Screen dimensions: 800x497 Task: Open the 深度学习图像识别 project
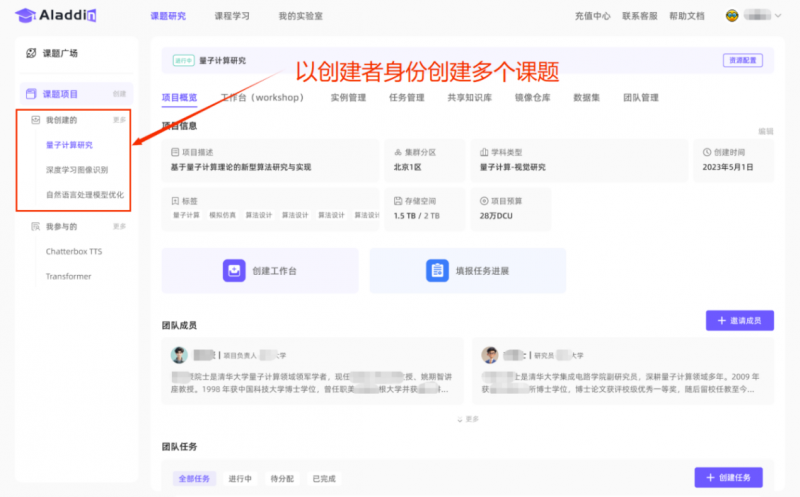[x=77, y=170]
